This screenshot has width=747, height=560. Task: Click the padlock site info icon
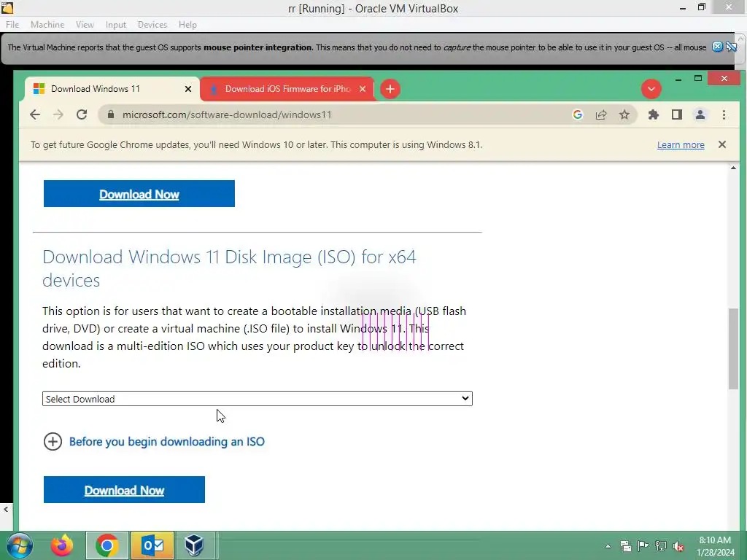pyautogui.click(x=111, y=114)
